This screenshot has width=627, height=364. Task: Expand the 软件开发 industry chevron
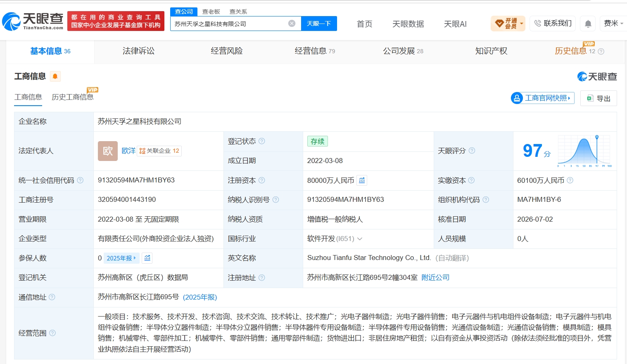pyautogui.click(x=360, y=239)
